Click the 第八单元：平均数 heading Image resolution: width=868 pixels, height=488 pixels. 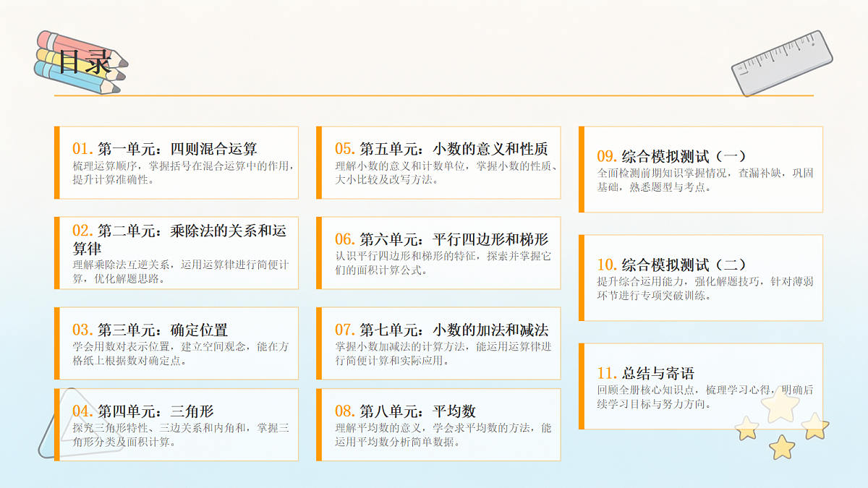[x=417, y=412]
